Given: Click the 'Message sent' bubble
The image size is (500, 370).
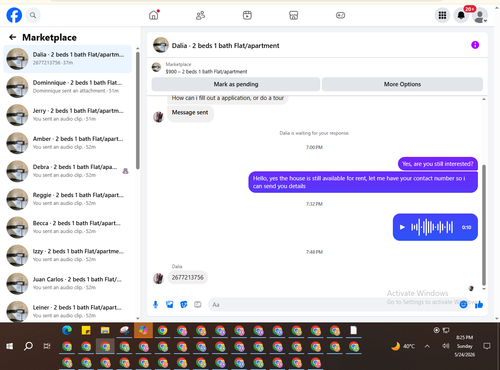Looking at the screenshot, I should 190,113.
